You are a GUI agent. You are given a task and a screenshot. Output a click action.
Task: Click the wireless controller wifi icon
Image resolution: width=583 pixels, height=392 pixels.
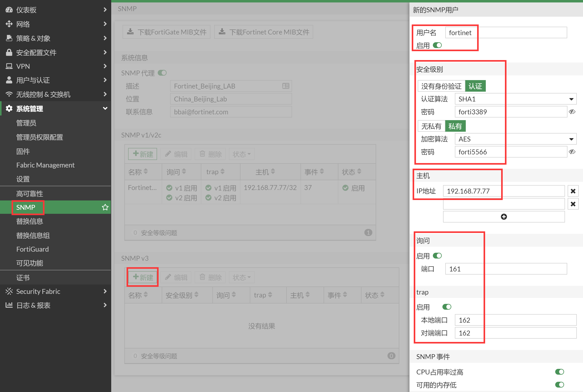click(x=9, y=94)
